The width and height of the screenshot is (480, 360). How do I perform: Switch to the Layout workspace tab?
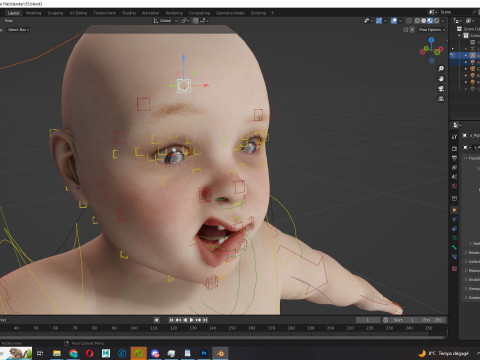tap(13, 13)
